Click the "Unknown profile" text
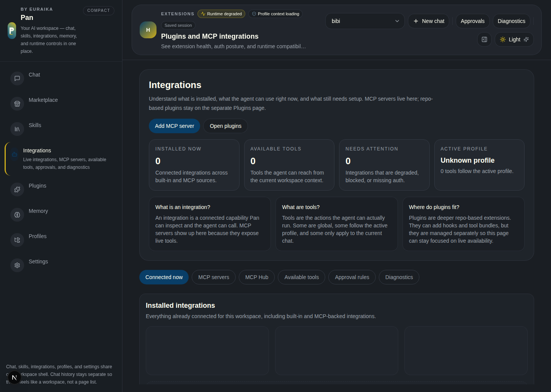This screenshot has height=392, width=551. (467, 160)
